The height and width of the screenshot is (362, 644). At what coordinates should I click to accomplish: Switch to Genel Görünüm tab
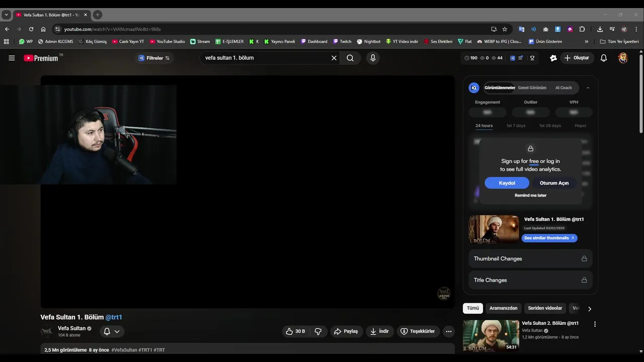532,88
